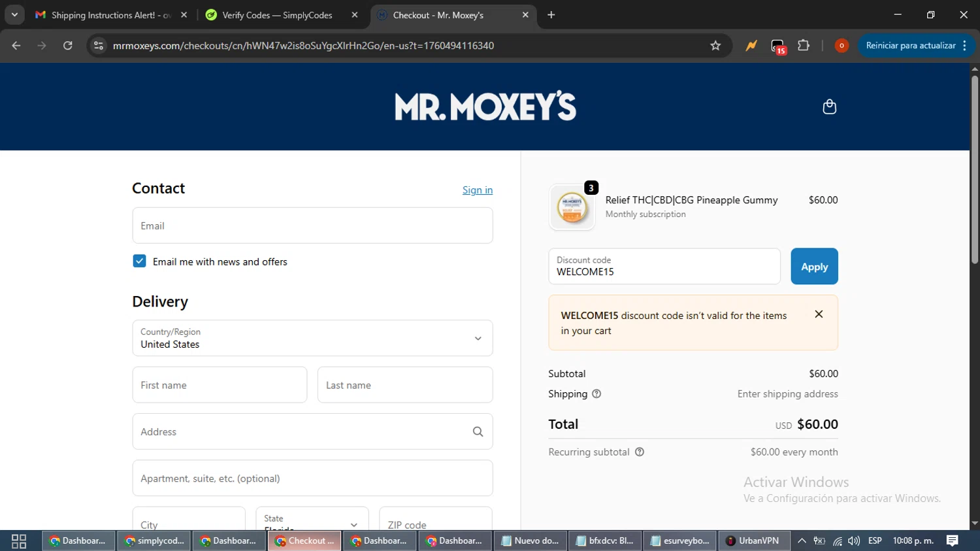Close the Shipping Instructions Alert Gmail tab
The image size is (980, 551).
click(x=184, y=14)
